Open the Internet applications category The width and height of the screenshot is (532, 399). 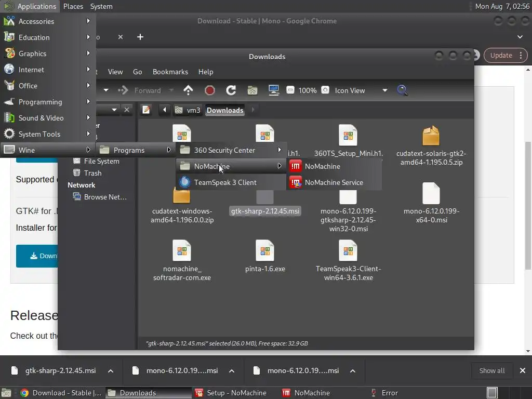[48, 70]
